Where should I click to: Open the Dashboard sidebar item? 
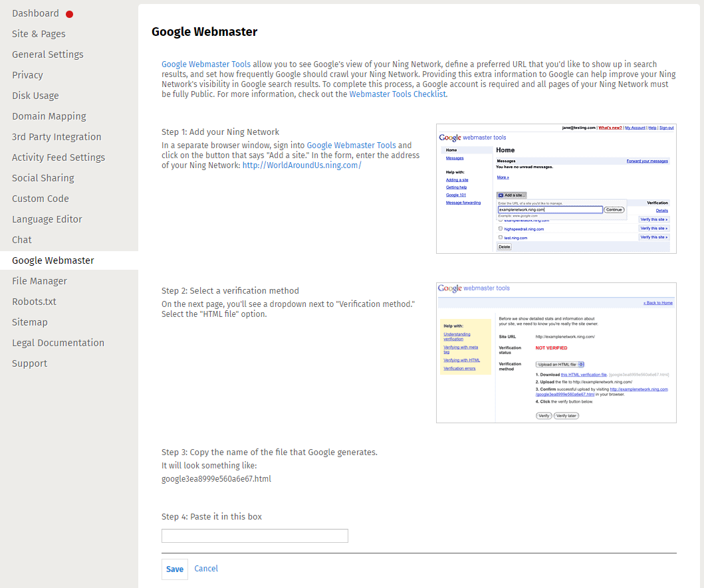(x=35, y=13)
